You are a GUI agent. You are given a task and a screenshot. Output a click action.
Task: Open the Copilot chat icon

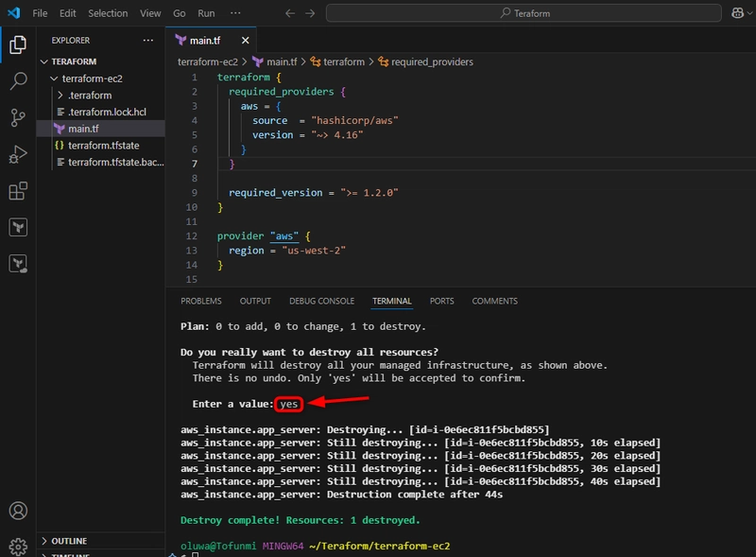pos(737,13)
